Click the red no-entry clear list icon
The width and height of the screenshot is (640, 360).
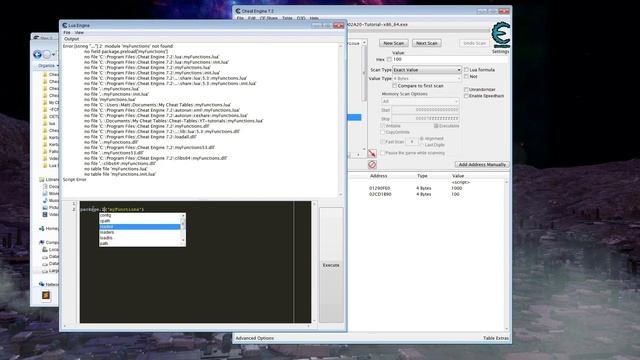point(371,164)
